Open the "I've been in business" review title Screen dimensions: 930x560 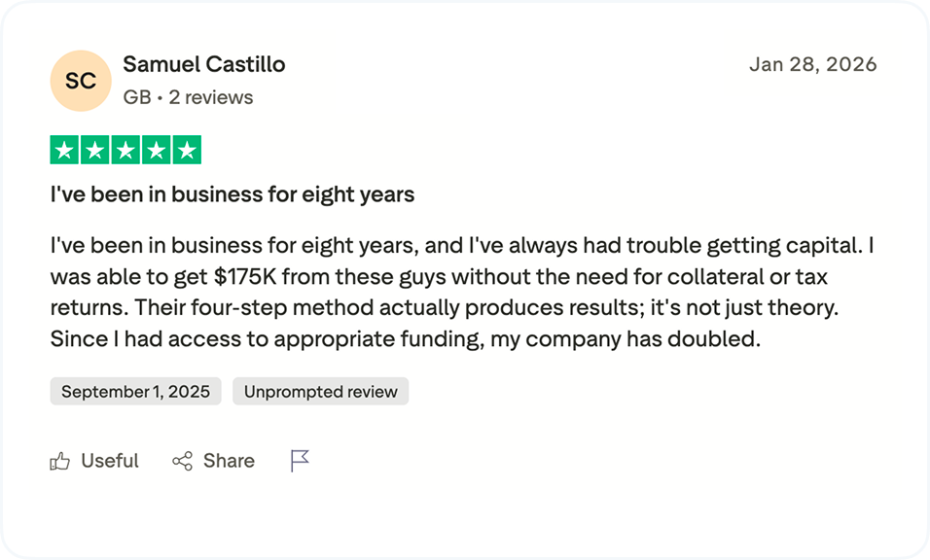(x=232, y=194)
